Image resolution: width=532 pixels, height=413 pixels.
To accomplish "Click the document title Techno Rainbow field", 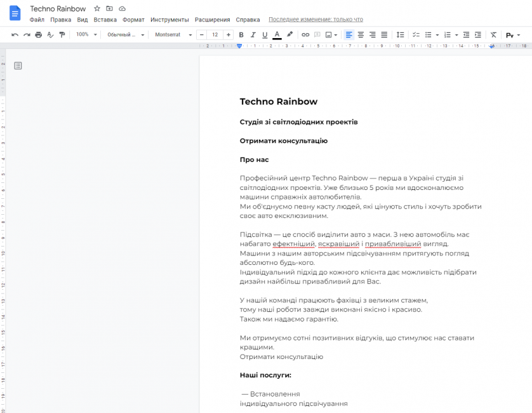I will pos(58,9).
